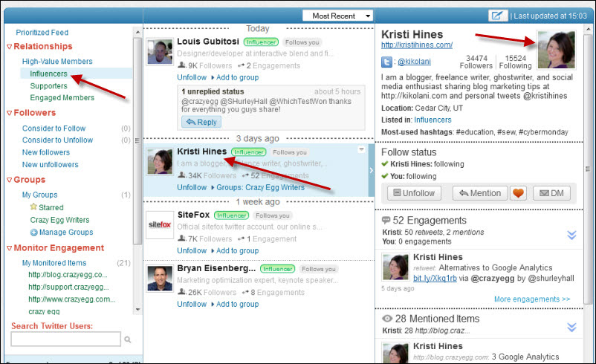Open New unfollowers list

point(51,164)
